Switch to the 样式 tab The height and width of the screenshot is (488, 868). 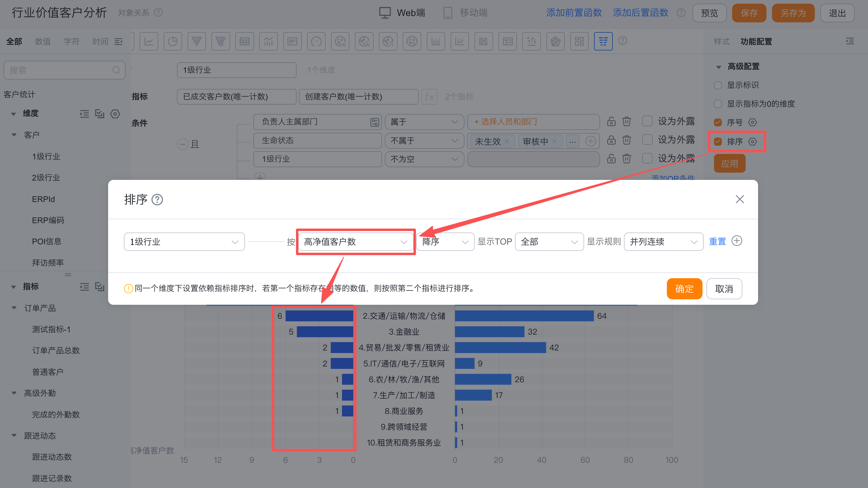721,41
